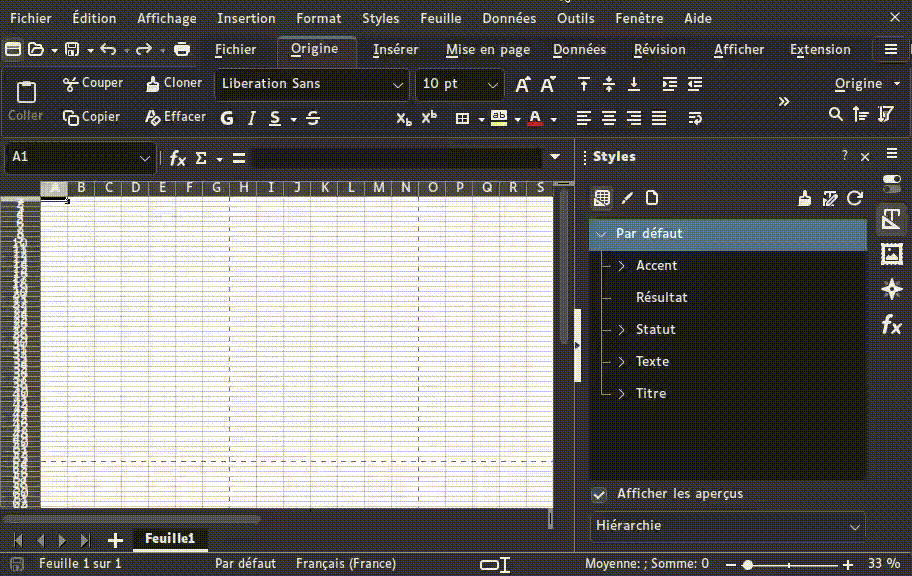This screenshot has height=576, width=912.
Task: Align cell content to the bottom
Action: point(634,84)
